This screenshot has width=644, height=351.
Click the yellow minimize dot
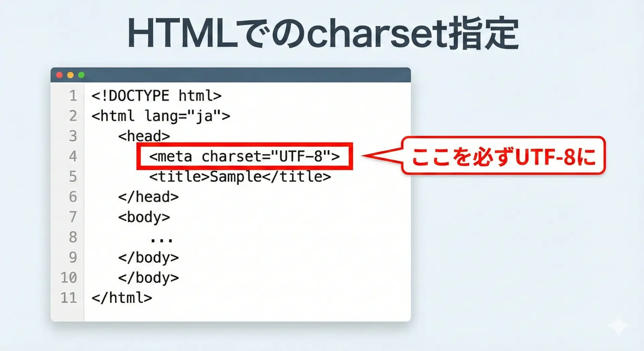(x=70, y=75)
